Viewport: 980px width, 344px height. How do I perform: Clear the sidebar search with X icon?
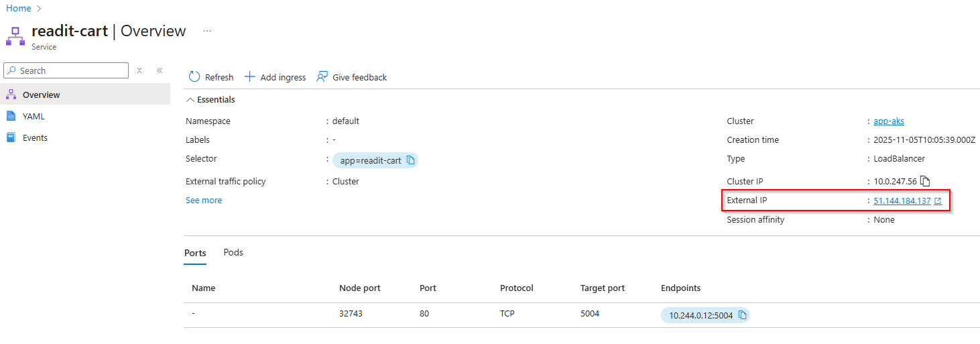tap(139, 70)
